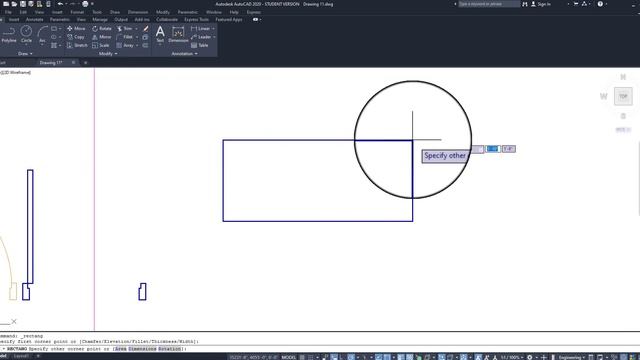Select the Text annotation tool
This screenshot has width=640, height=360.
pos(160,34)
